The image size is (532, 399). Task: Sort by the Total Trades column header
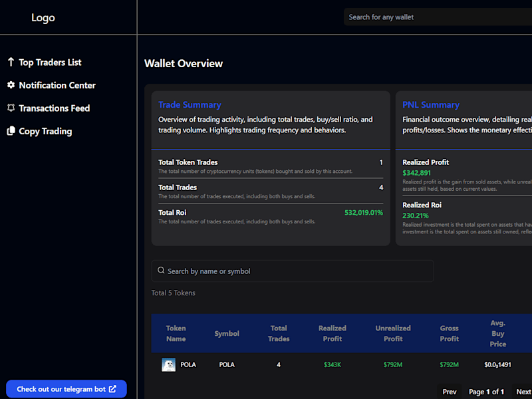click(x=279, y=334)
